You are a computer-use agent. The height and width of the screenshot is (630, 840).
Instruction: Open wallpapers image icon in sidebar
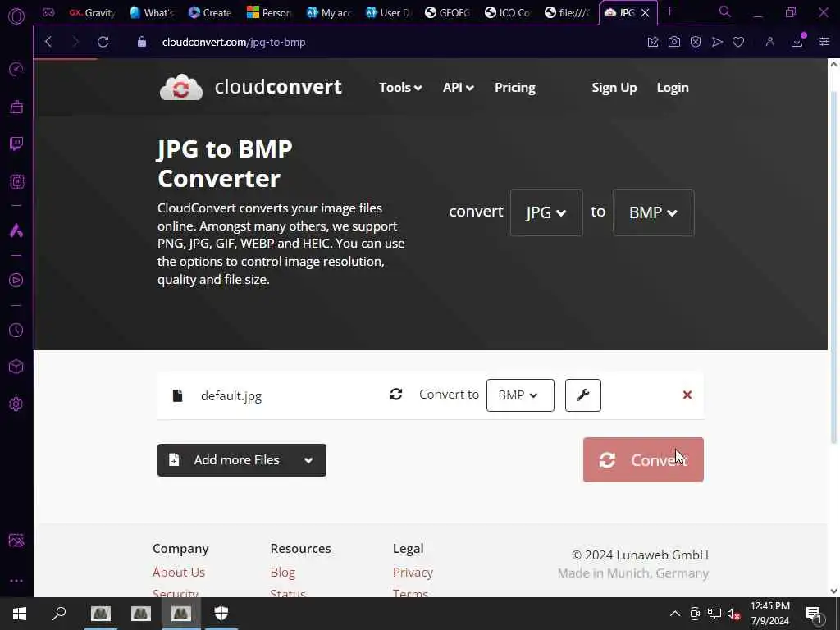coord(16,540)
